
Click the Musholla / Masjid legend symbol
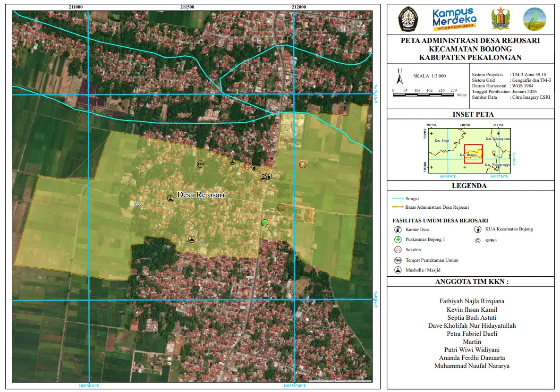[x=398, y=270]
